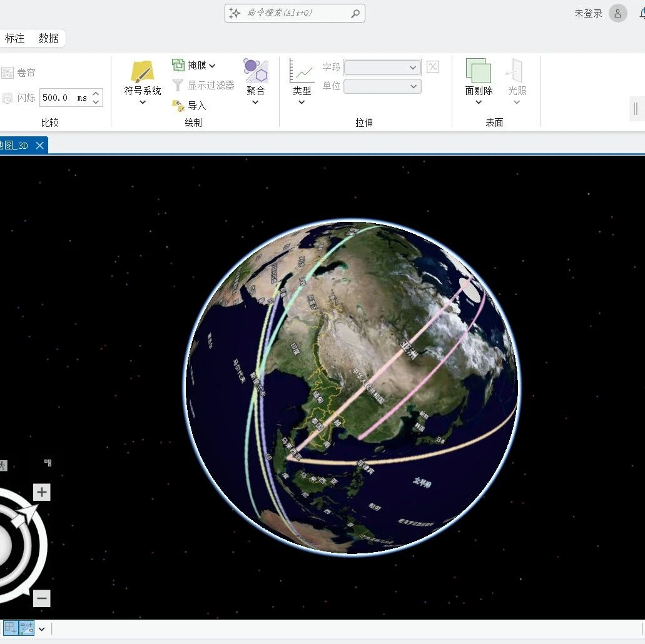This screenshot has height=644, width=645.
Task: Select the 类型 extrusion type icon
Action: 302,71
